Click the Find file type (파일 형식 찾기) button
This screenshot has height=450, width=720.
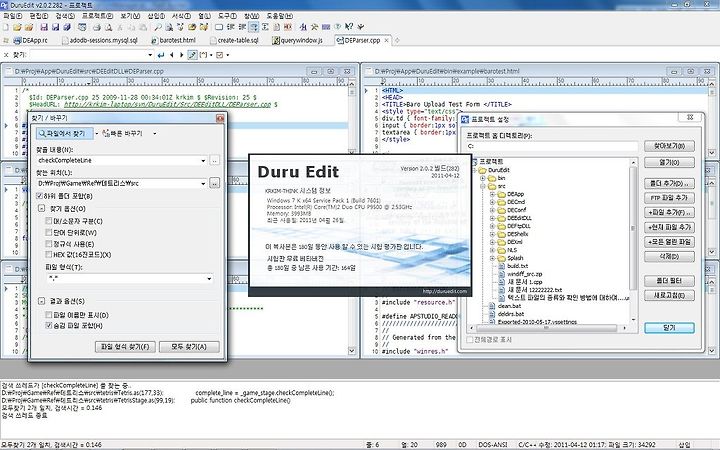pyautogui.click(x=125, y=347)
